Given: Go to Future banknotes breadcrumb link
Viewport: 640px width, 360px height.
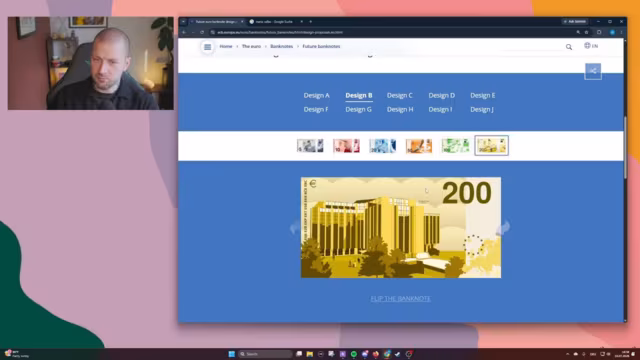Looking at the screenshot, I should [321, 47].
